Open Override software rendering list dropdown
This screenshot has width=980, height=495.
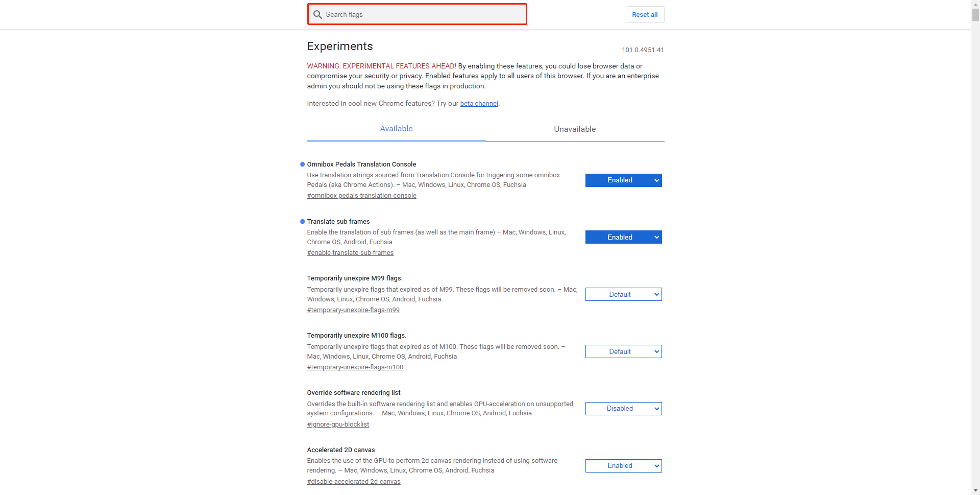point(623,409)
